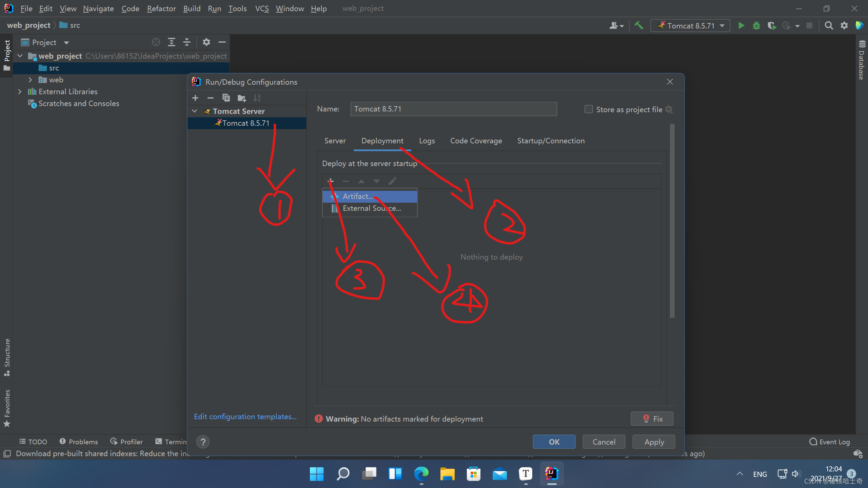Select Tomcat 8.5.71 configuration in tree

click(x=246, y=123)
